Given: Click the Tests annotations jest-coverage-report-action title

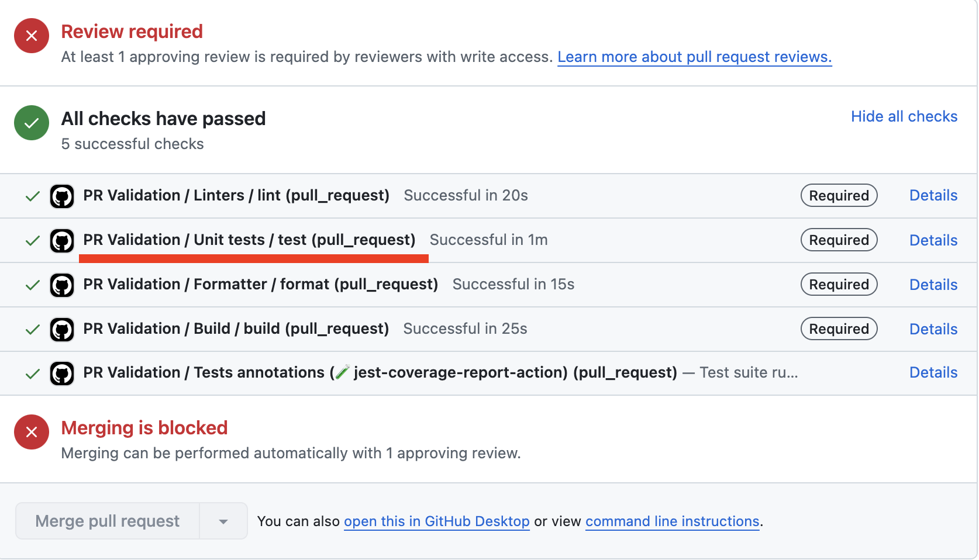Looking at the screenshot, I should [380, 372].
